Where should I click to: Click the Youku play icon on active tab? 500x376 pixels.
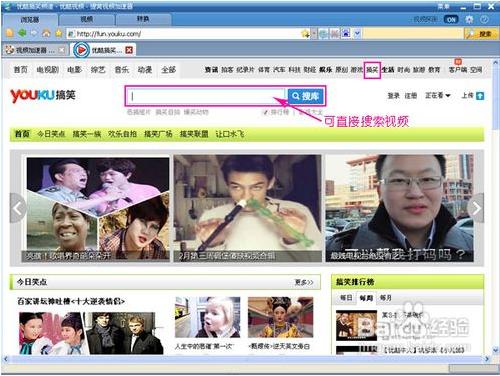(81, 50)
